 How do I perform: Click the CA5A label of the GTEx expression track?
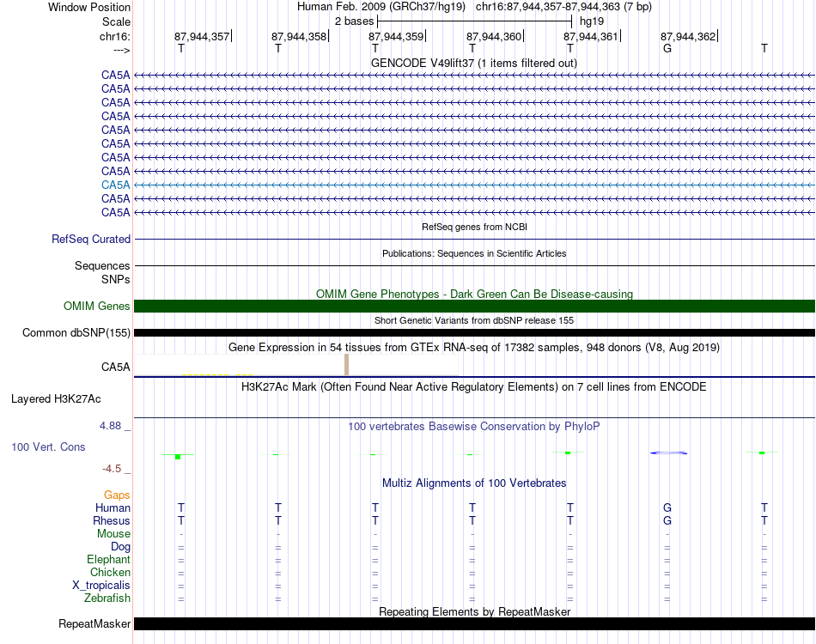pyautogui.click(x=116, y=367)
